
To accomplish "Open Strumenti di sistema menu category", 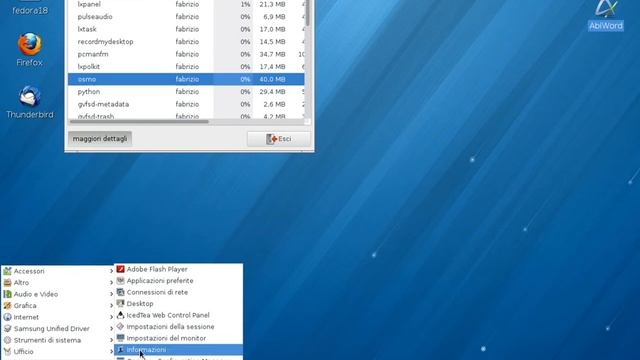I will point(58,340).
